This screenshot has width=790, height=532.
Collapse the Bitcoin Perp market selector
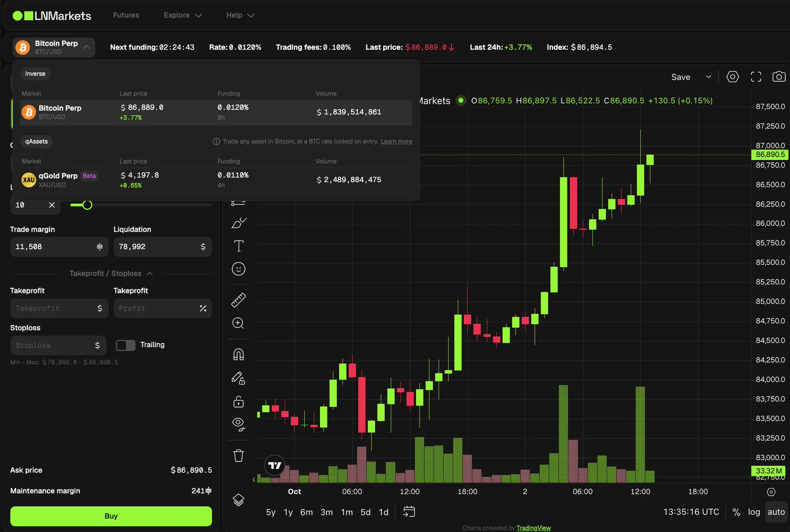[54, 47]
